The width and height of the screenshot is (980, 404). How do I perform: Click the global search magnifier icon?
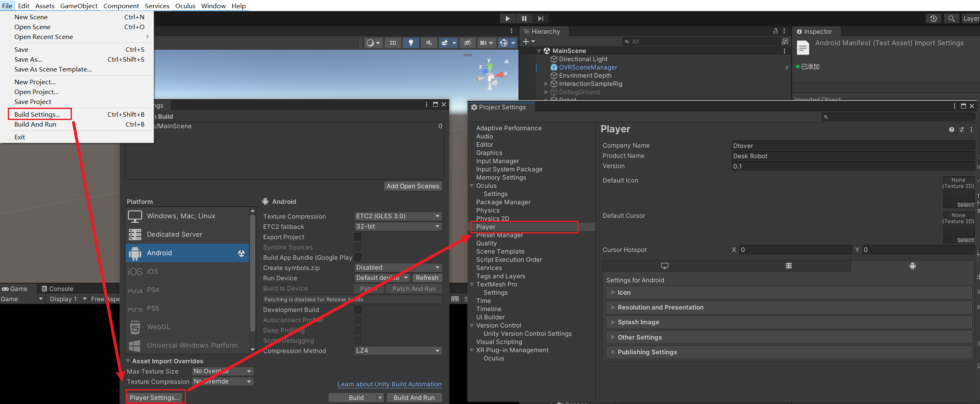click(951, 18)
